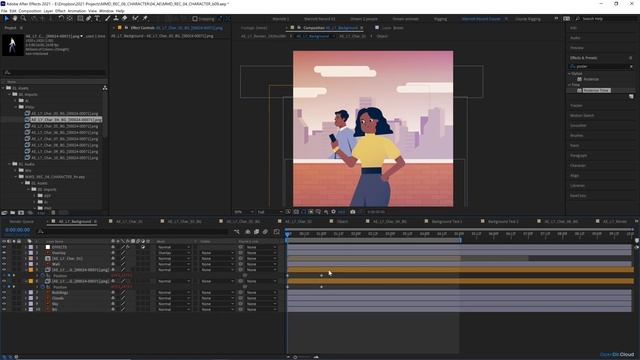Hide the EFFECTS layer with eye icon

coord(4,247)
